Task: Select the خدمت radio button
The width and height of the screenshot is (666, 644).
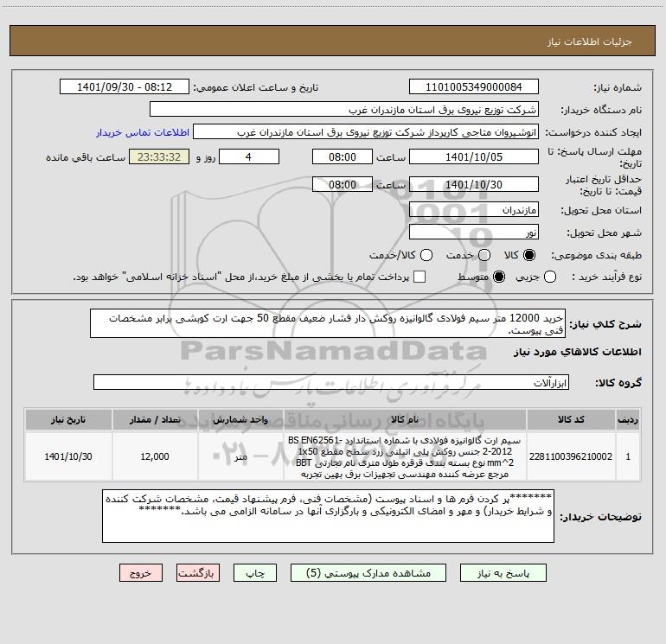Action: tap(484, 255)
